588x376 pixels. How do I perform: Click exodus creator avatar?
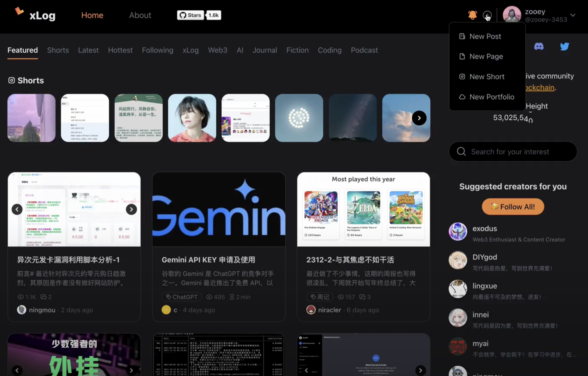(x=458, y=232)
